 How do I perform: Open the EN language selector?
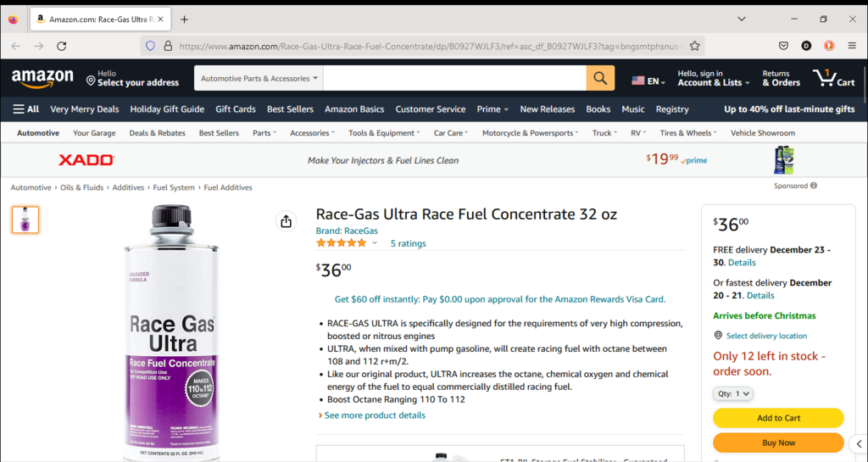pyautogui.click(x=648, y=81)
